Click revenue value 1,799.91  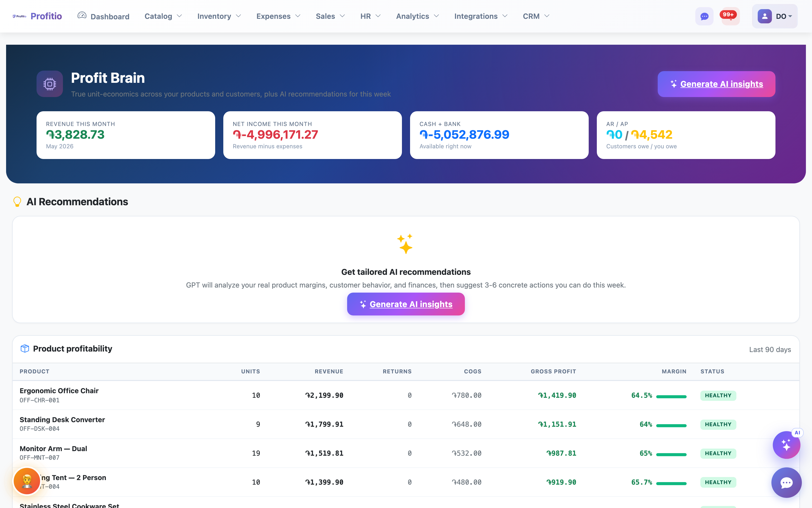pos(324,424)
